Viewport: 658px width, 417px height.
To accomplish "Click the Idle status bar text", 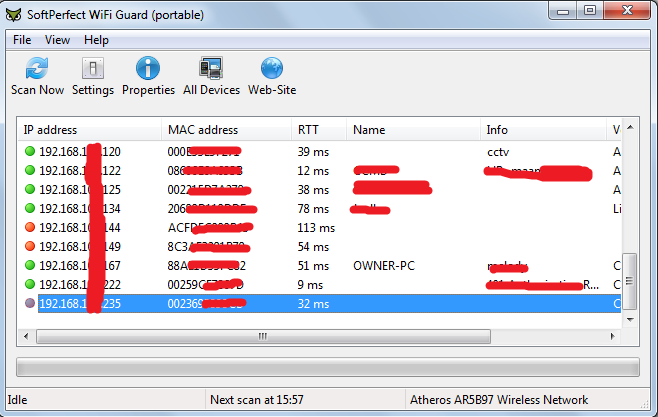I will (x=17, y=400).
